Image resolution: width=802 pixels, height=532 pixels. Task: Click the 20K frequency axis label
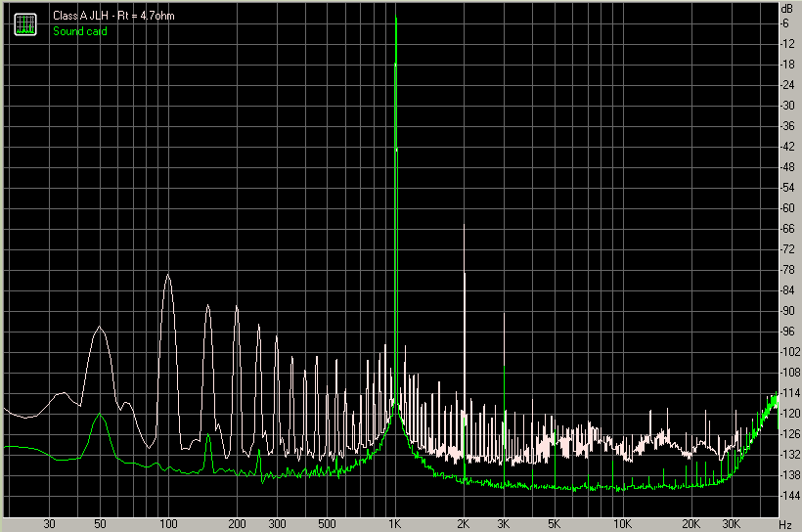click(x=691, y=524)
